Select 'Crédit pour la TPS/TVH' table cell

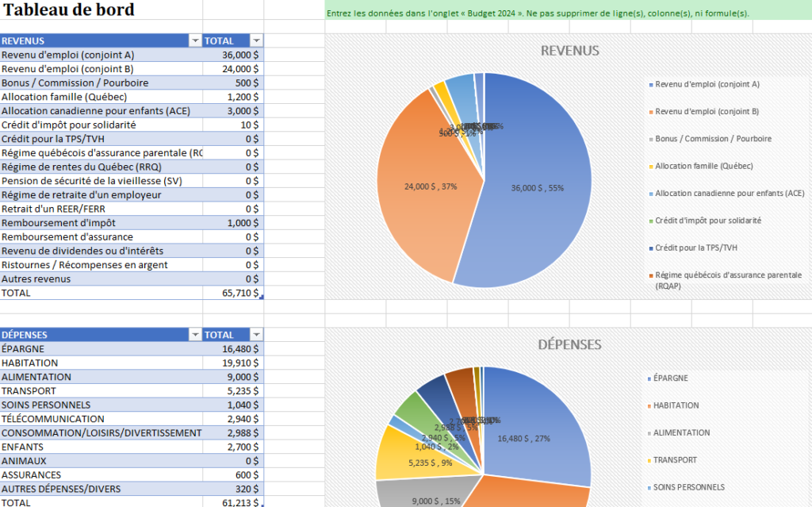coord(101,139)
